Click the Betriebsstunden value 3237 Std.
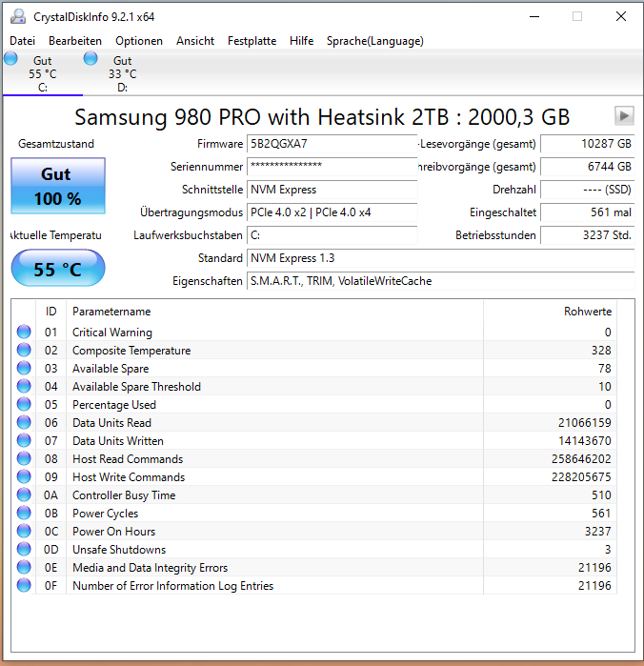Screen dimensions: 644x666 click(588, 235)
